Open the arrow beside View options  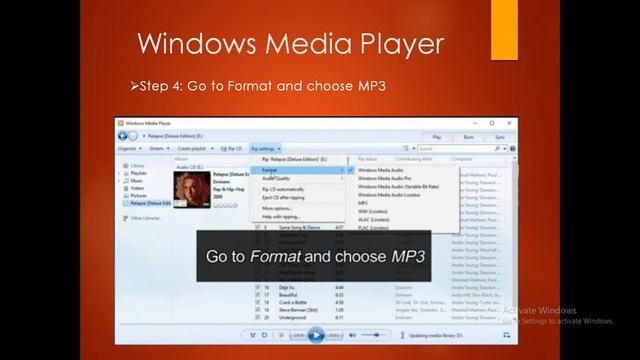point(413,149)
